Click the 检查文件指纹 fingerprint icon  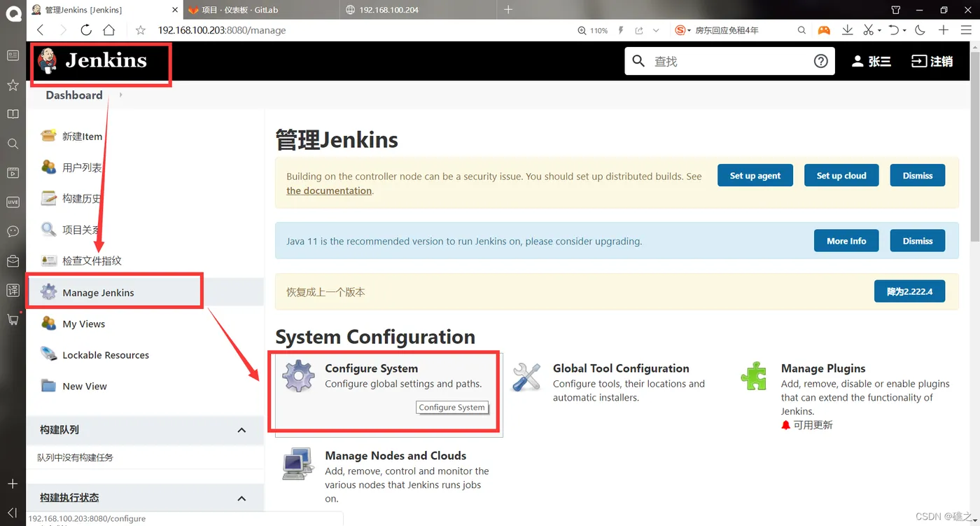tap(48, 261)
